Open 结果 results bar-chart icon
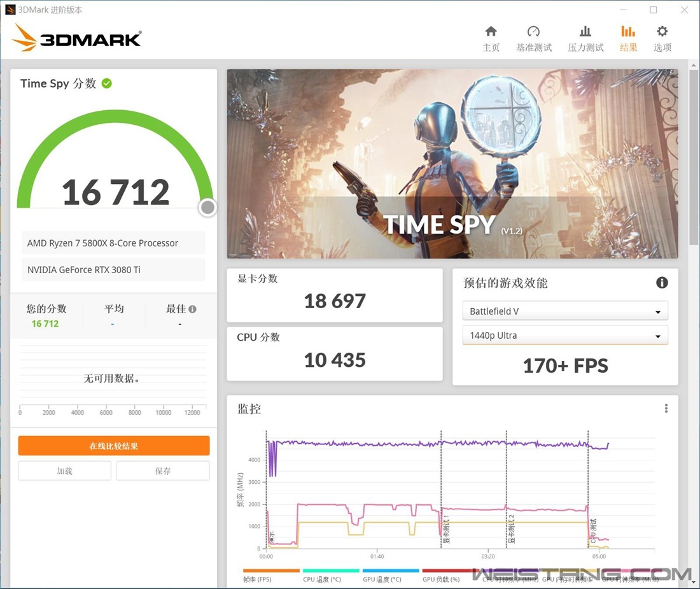700x589 pixels. coord(627,31)
